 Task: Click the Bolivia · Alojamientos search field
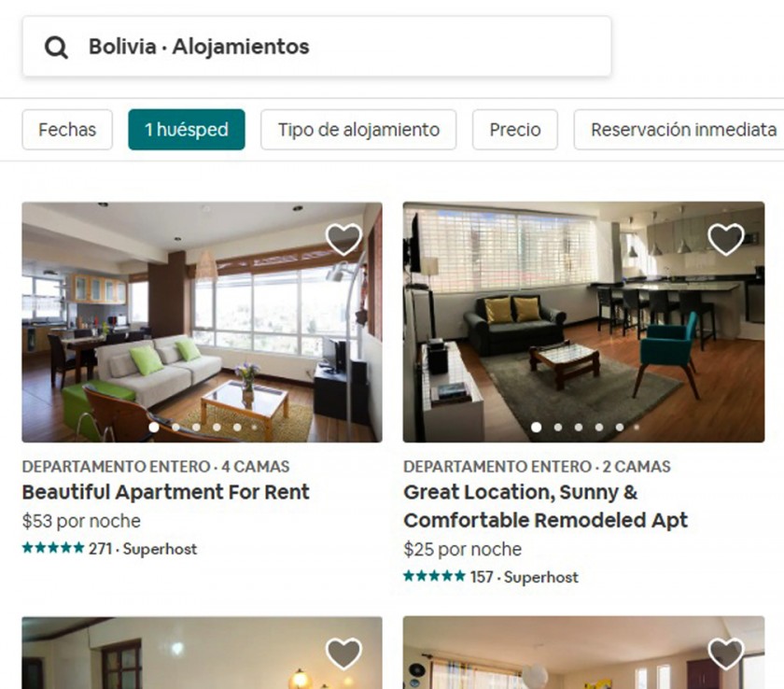(316, 47)
